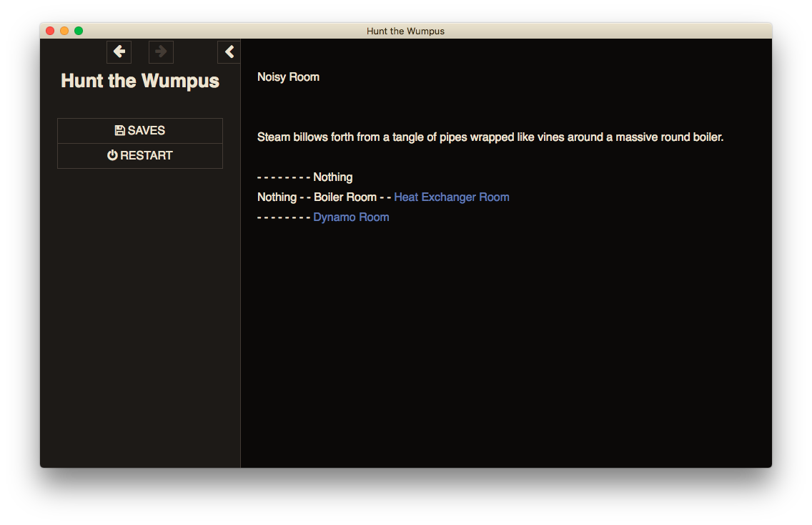Click the steam boiler description paragraph
Image resolution: width=812 pixels, height=525 pixels.
(x=490, y=137)
